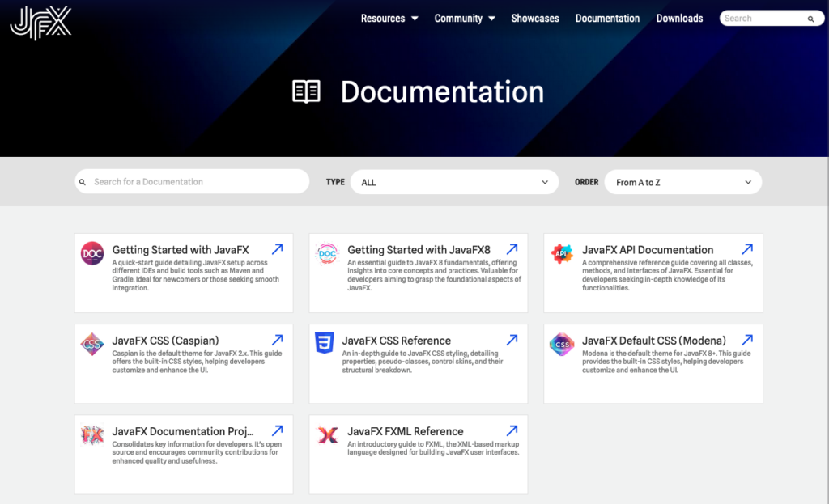
Task: Expand the Resources menu
Action: 389,19
